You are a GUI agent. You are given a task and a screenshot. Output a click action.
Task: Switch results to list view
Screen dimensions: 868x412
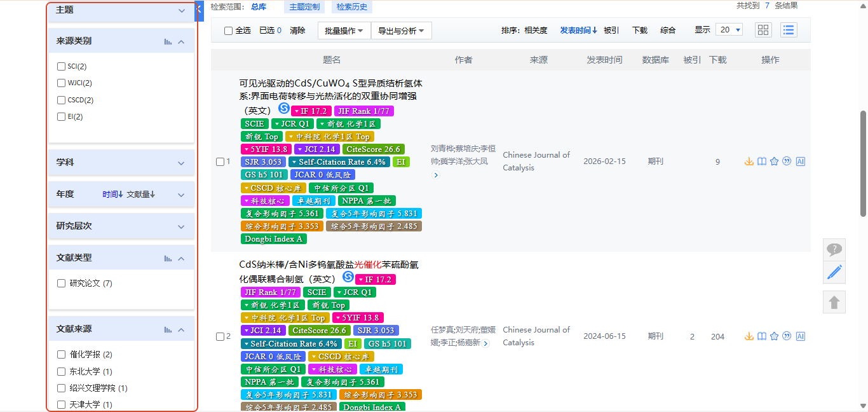click(789, 30)
